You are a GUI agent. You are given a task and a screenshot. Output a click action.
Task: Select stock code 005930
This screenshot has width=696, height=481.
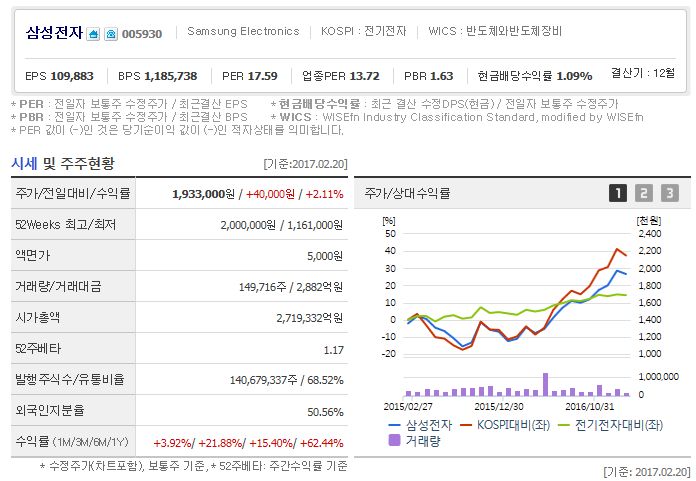click(142, 34)
